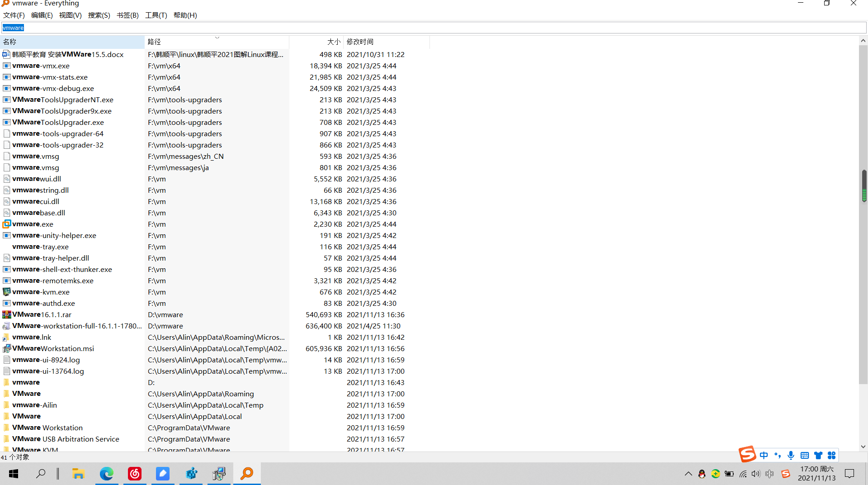
Task: Open the 书签 menu
Action: (127, 15)
